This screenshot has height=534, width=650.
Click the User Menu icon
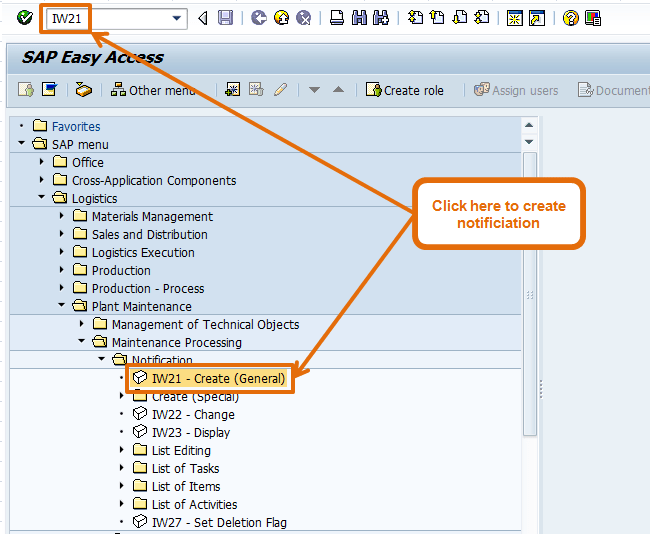[x=26, y=90]
